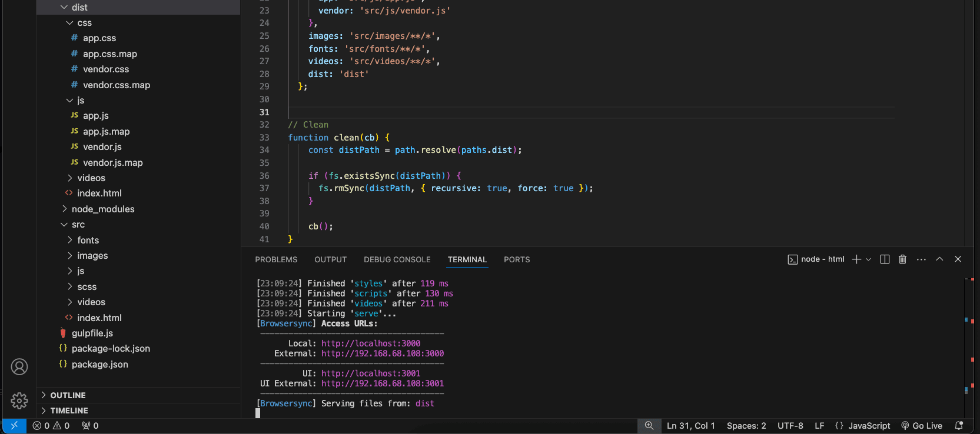Screen dimensions: 980x434
Task: Kill terminal with the trash icon
Action: 902,259
